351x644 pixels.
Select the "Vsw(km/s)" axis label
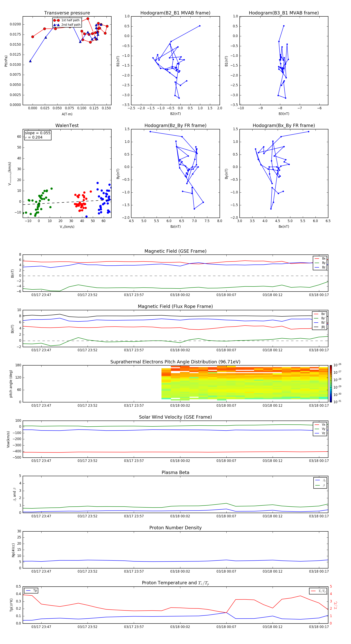(x=8, y=439)
